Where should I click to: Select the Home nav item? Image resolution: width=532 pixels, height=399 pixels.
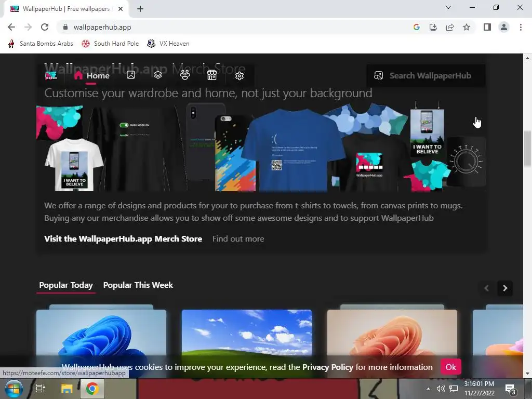pos(92,75)
